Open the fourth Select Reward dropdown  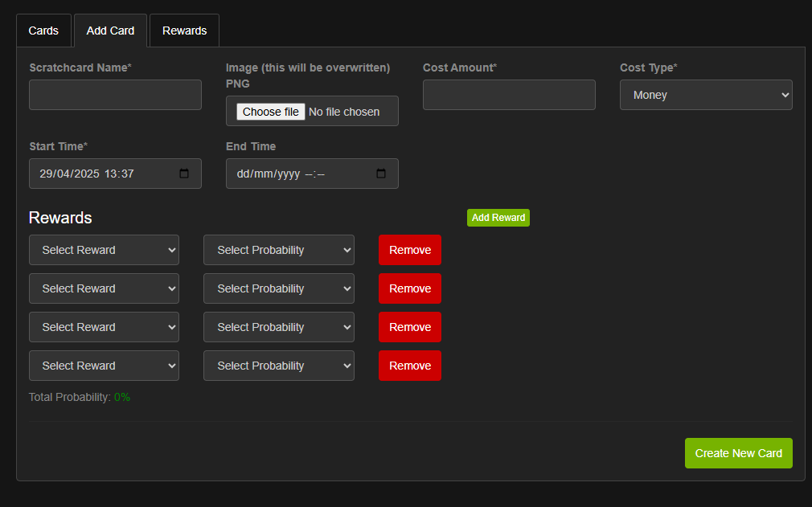(x=104, y=366)
